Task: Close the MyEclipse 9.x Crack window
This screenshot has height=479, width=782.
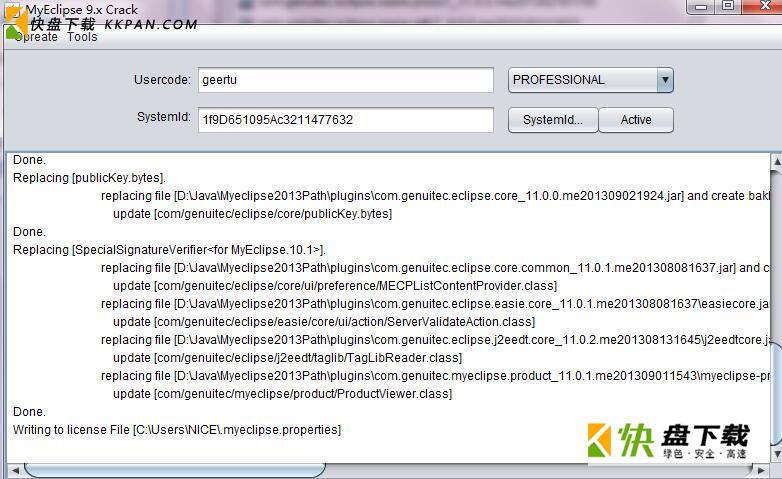Action: click(x=763, y=6)
